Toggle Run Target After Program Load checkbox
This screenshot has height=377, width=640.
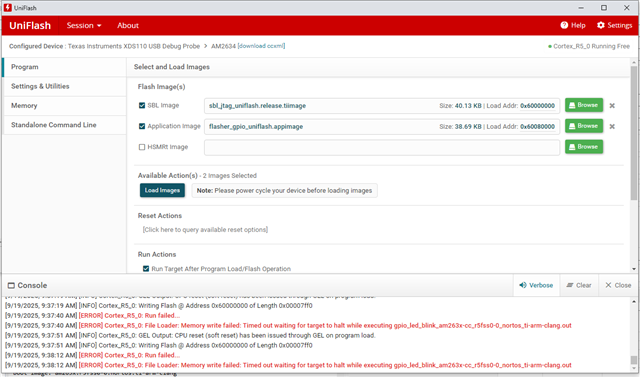[146, 268]
